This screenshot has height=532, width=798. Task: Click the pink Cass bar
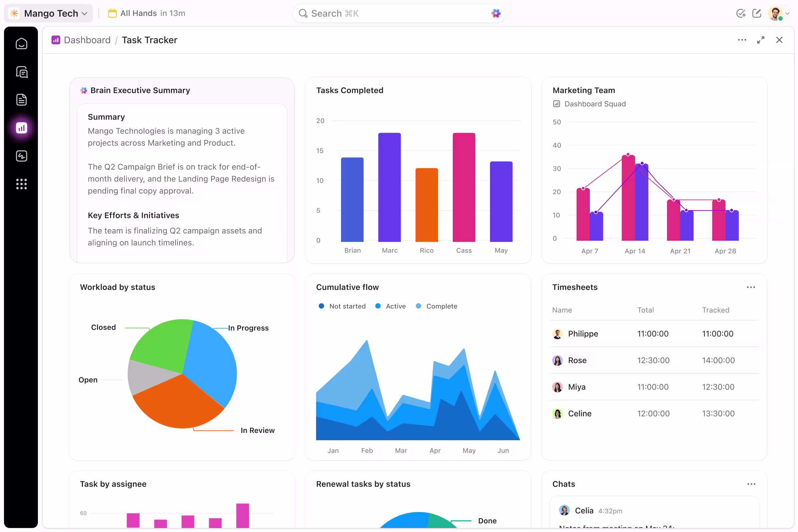pos(464,187)
